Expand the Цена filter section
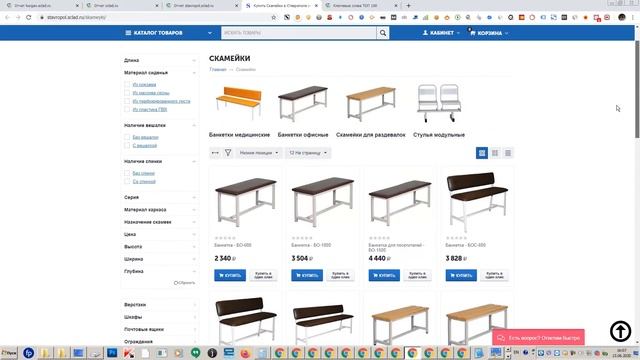This screenshot has width=640, height=360. tap(160, 234)
